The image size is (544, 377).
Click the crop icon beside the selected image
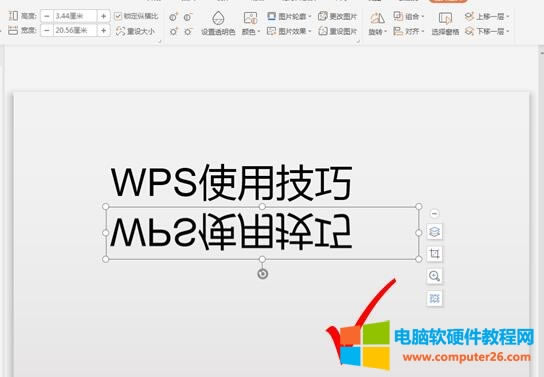coord(434,254)
